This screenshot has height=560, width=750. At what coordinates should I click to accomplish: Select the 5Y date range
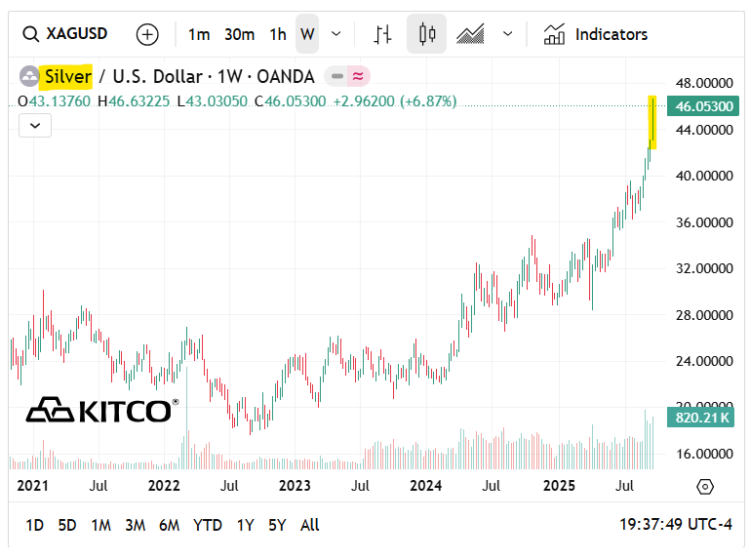coord(277,525)
